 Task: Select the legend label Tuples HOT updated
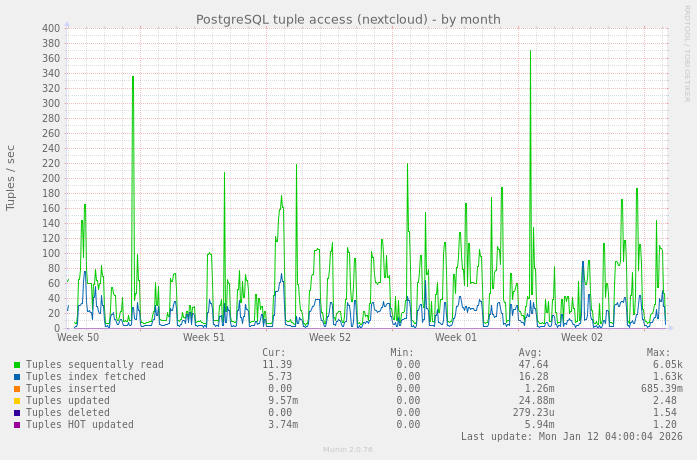[x=80, y=424]
